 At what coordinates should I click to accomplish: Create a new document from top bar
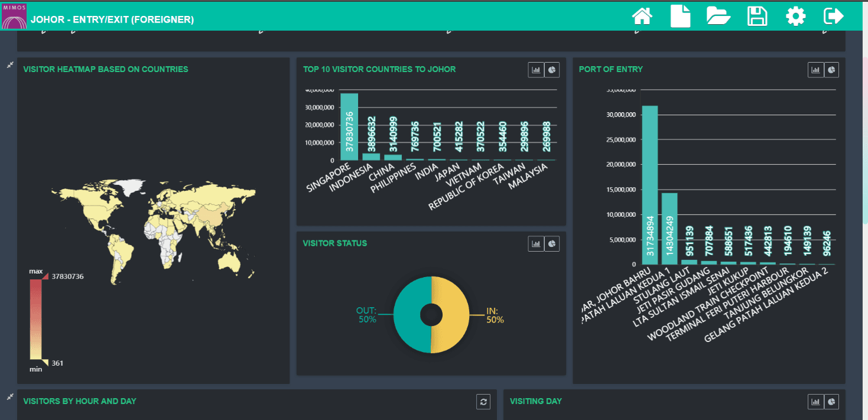point(680,16)
